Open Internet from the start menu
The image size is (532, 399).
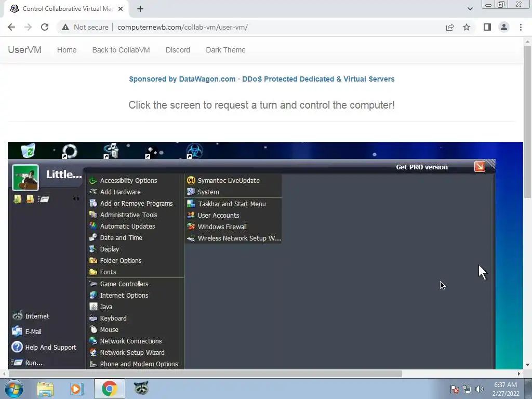click(31, 316)
